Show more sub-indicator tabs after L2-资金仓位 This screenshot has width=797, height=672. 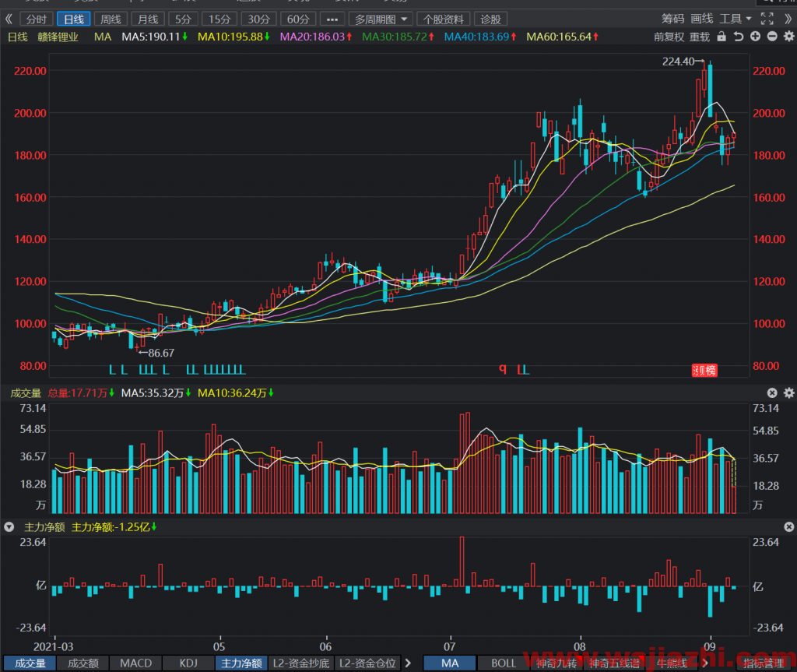(408, 663)
